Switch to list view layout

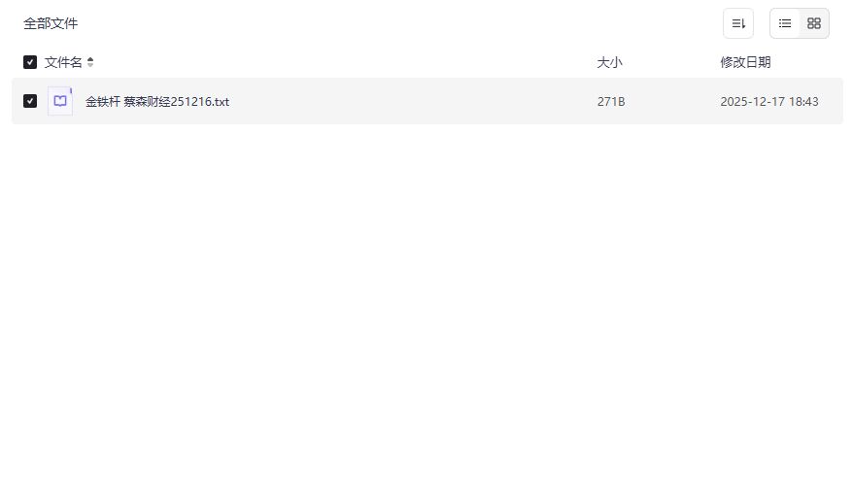point(785,23)
